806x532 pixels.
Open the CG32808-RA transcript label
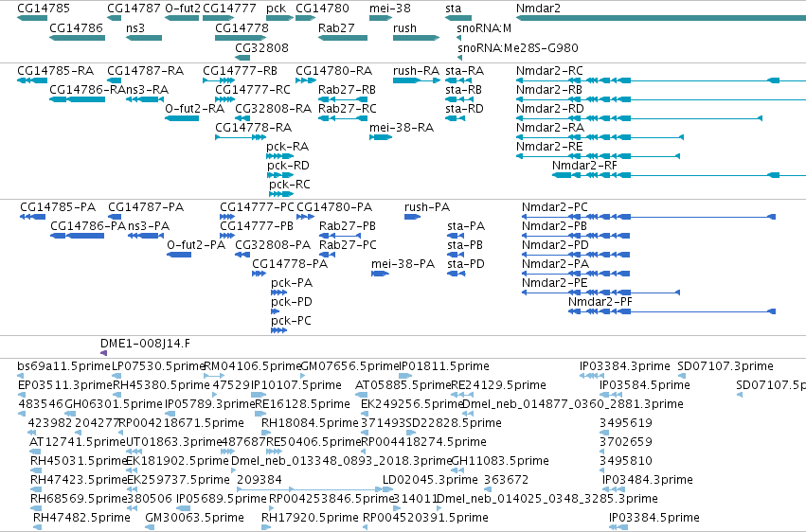(x=273, y=109)
